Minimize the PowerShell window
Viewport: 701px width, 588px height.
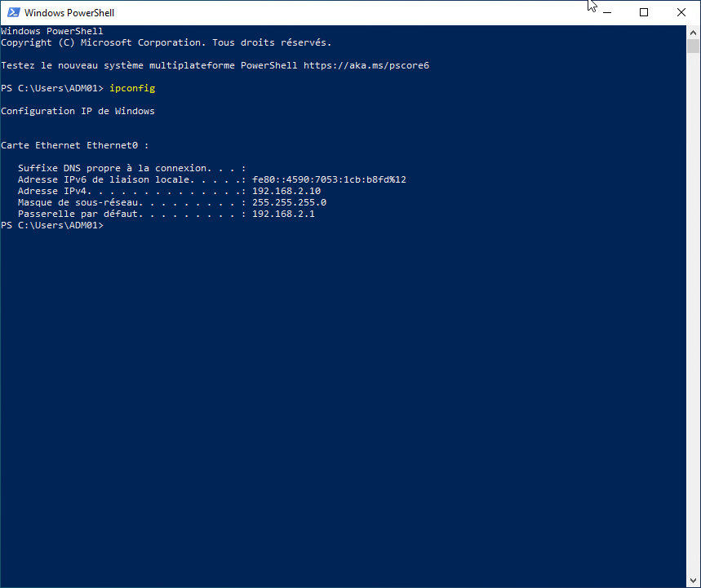pos(606,12)
